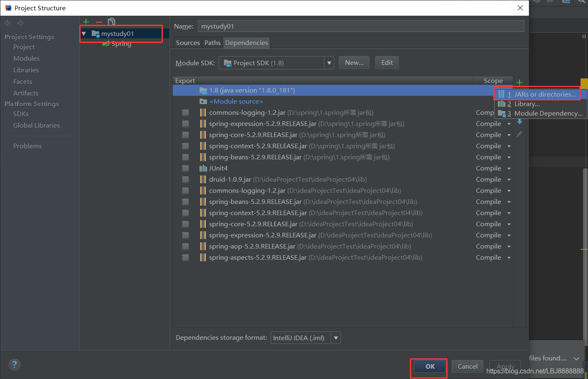Click the move dependency down arrow

click(519, 122)
